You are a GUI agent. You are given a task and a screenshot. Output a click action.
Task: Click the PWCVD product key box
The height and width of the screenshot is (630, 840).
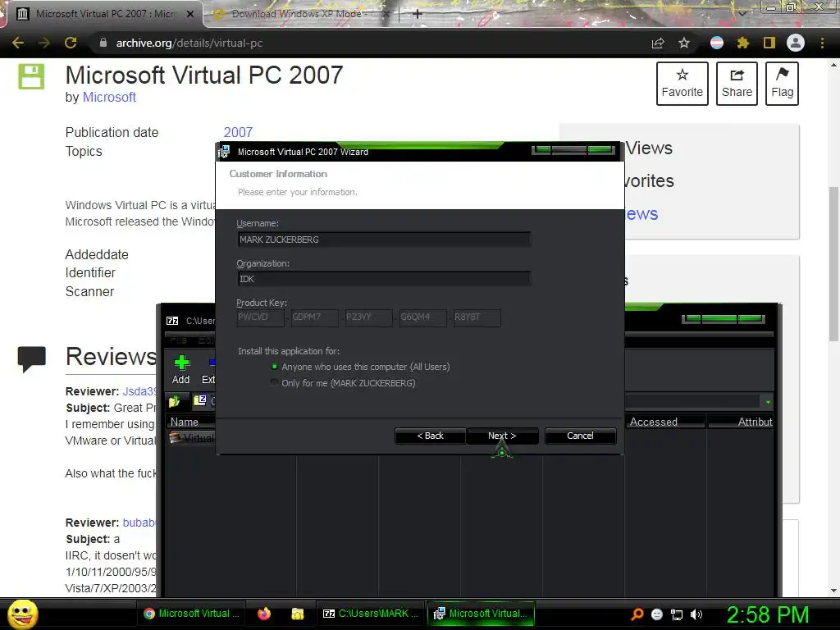point(260,317)
